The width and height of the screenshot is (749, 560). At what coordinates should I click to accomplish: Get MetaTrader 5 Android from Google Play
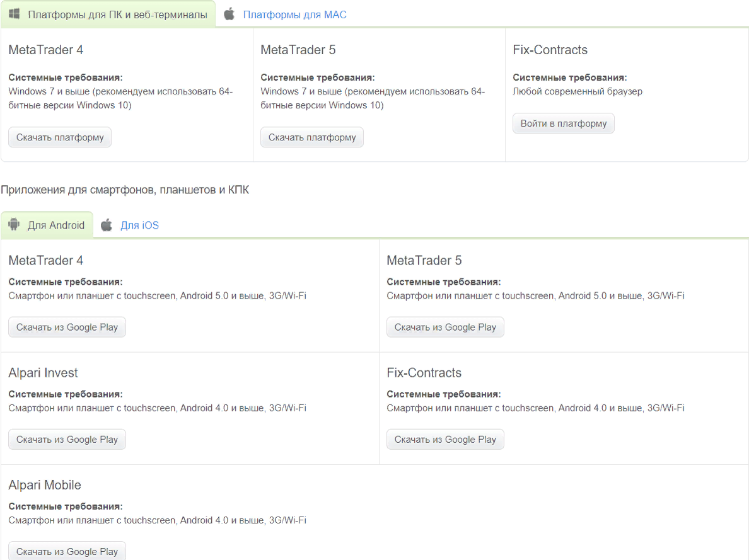coord(445,328)
